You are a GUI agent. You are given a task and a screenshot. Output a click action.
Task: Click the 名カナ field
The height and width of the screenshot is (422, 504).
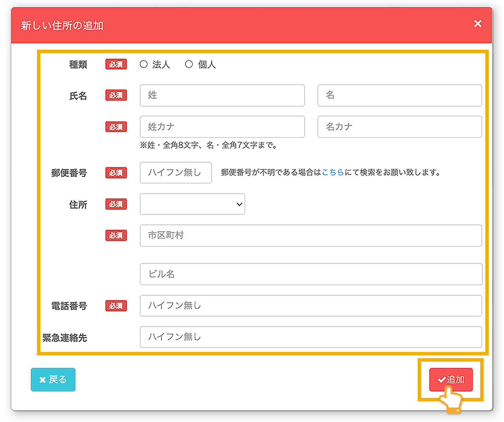(x=399, y=127)
